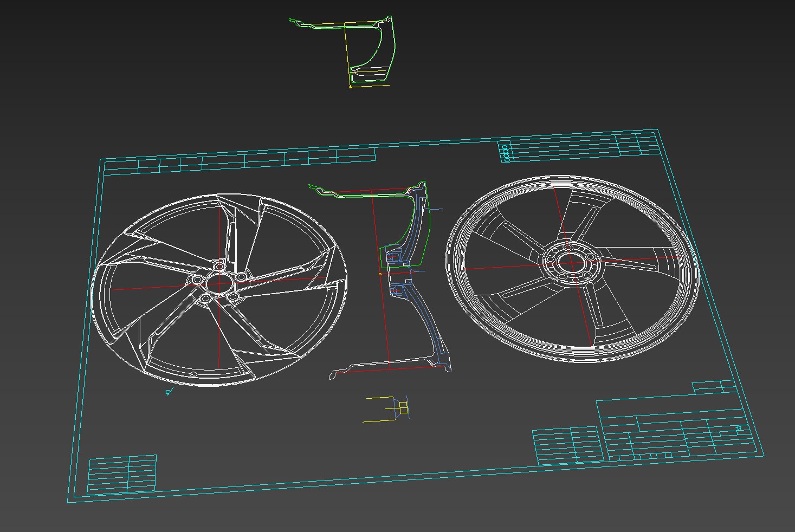Select center hub of the right wheel
The width and height of the screenshot is (795, 532).
[572, 262]
